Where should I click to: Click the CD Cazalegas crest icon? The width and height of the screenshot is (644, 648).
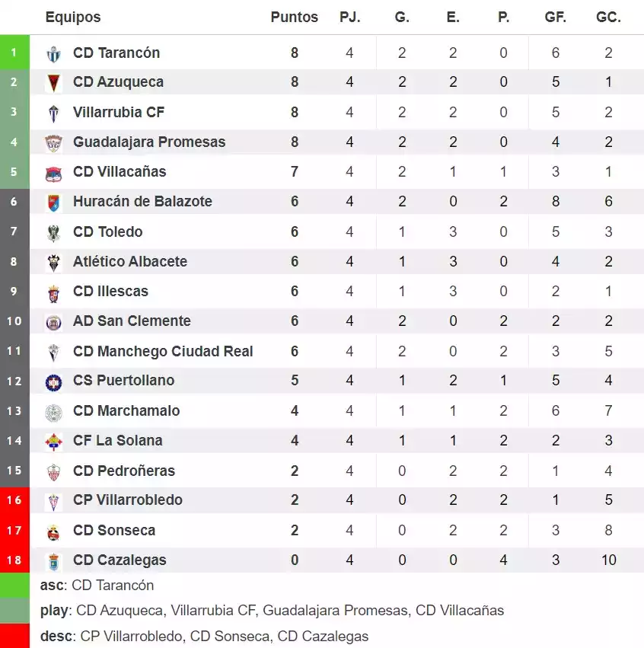[x=53, y=561]
